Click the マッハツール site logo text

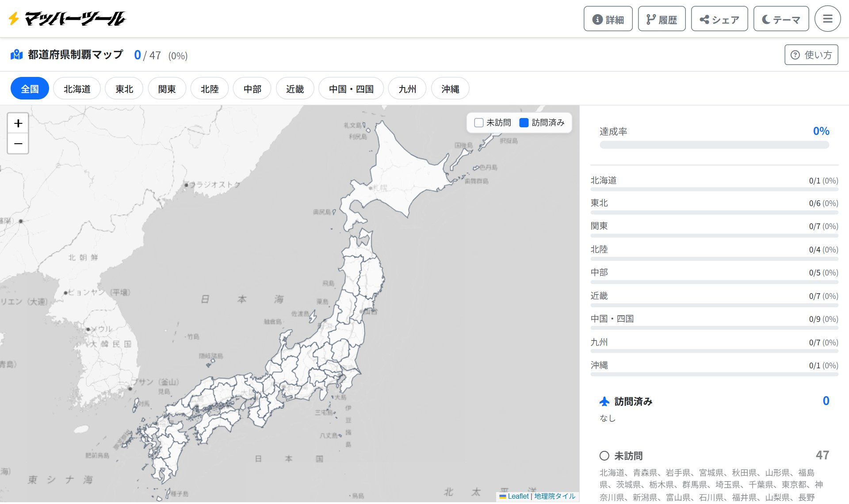[x=75, y=19]
